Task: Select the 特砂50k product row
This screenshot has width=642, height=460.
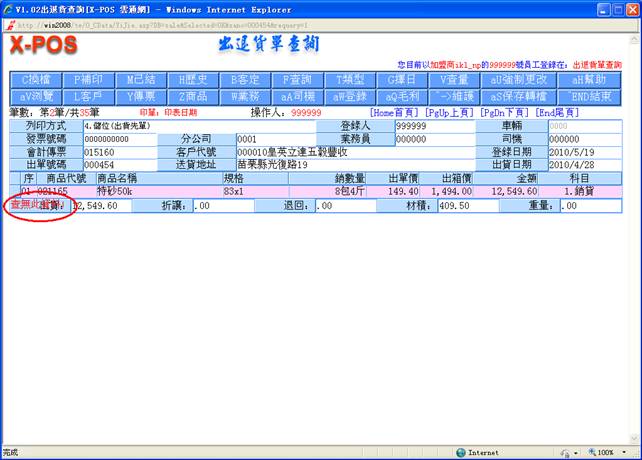Action: pos(116,190)
